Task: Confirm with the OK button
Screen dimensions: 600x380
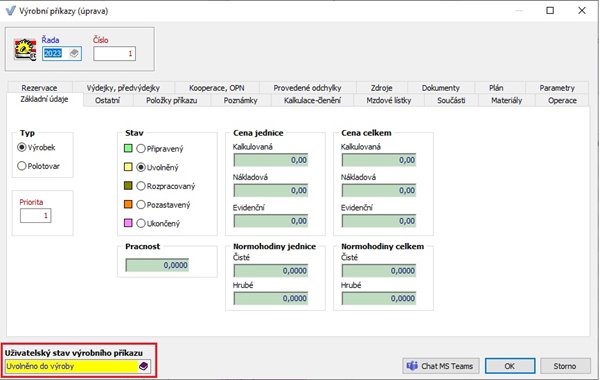Action: (x=510, y=366)
